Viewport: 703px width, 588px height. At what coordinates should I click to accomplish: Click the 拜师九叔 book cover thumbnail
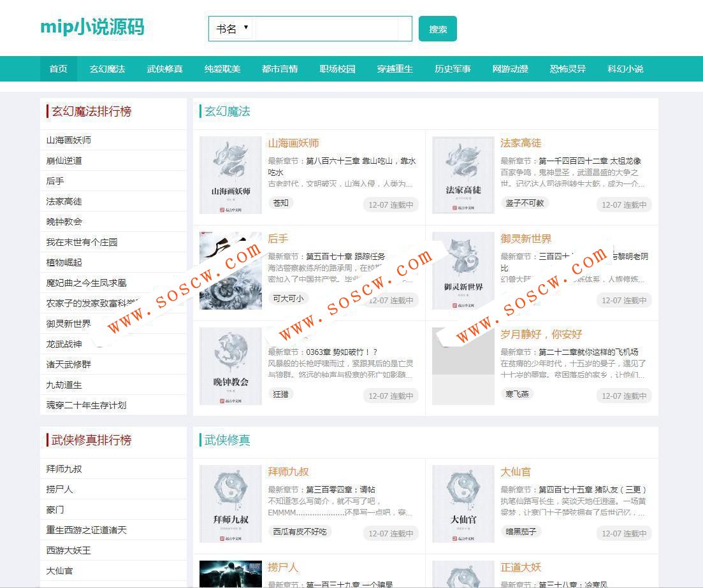point(231,504)
